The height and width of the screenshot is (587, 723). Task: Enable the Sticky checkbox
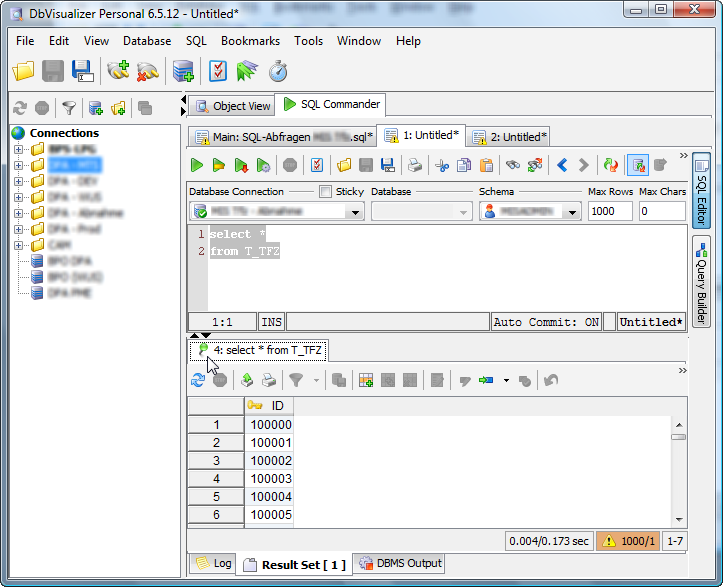325,191
